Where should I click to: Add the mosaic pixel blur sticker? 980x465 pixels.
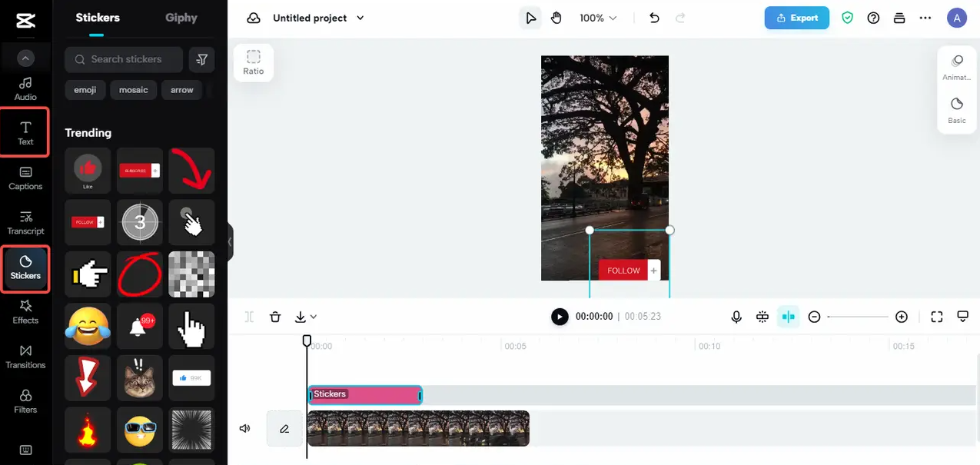[191, 274]
